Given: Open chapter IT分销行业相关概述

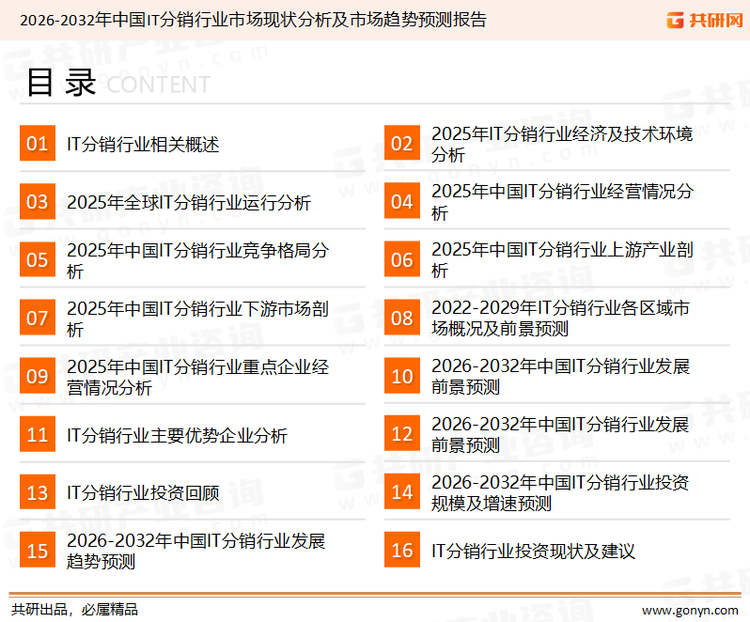Looking at the screenshot, I should [x=143, y=144].
